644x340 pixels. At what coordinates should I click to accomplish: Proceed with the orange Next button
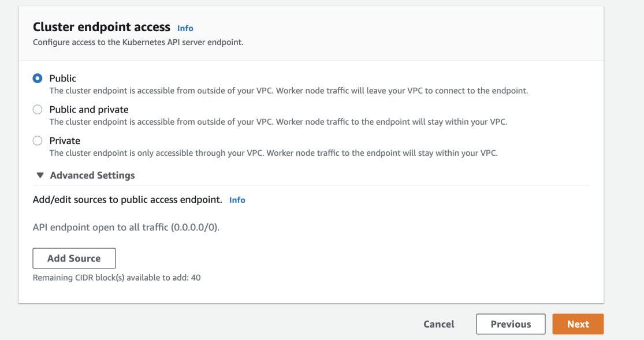coord(578,324)
